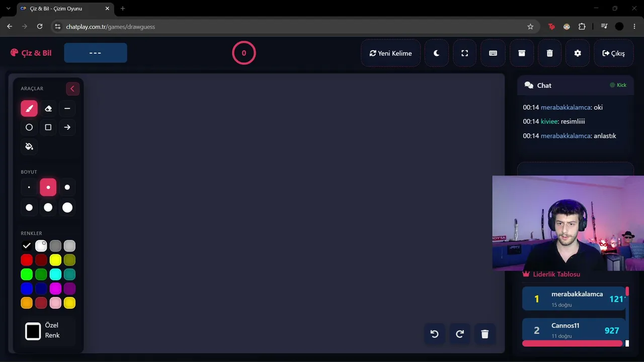Click the Kick connection status indicator
The width and height of the screenshot is (644, 362).
(618, 85)
